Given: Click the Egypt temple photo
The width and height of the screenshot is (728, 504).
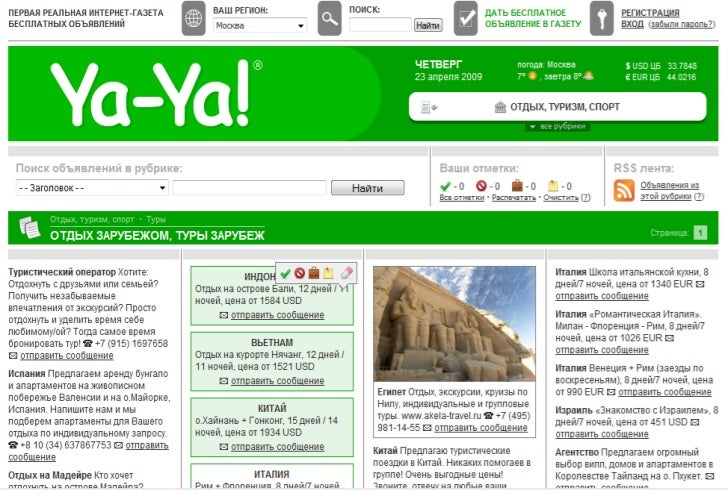Looking at the screenshot, I should click(x=454, y=324).
